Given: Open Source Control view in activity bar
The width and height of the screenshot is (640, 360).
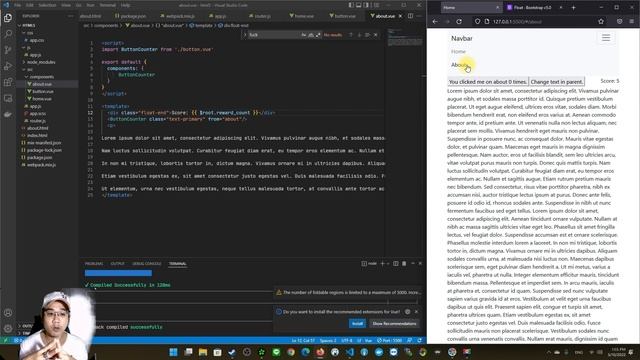Looking at the screenshot, I should 8,50.
